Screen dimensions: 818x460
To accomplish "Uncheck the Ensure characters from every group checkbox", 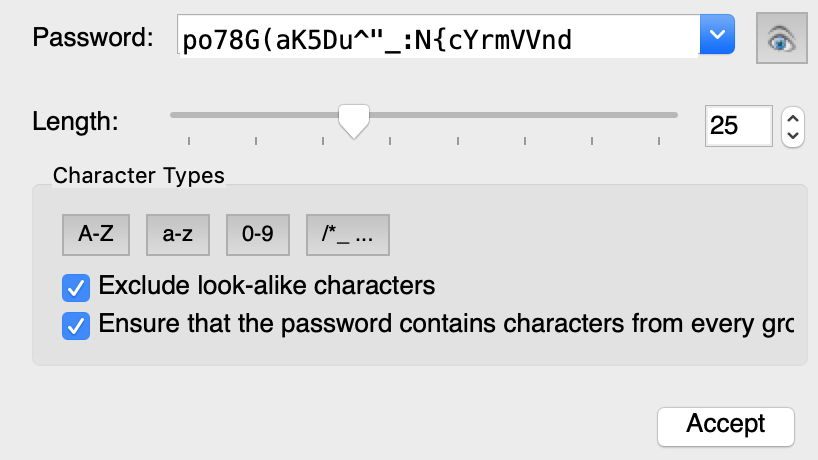I will point(75,326).
